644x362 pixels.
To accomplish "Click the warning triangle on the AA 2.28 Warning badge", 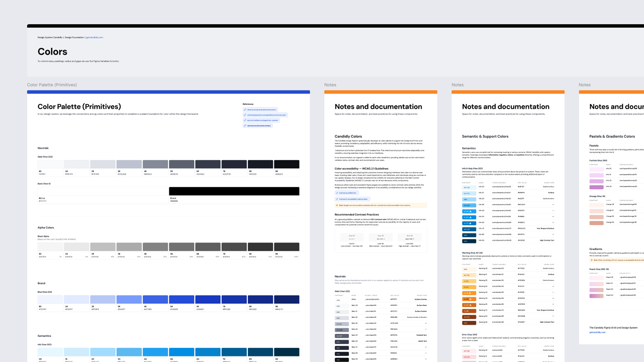I will (471, 299).
